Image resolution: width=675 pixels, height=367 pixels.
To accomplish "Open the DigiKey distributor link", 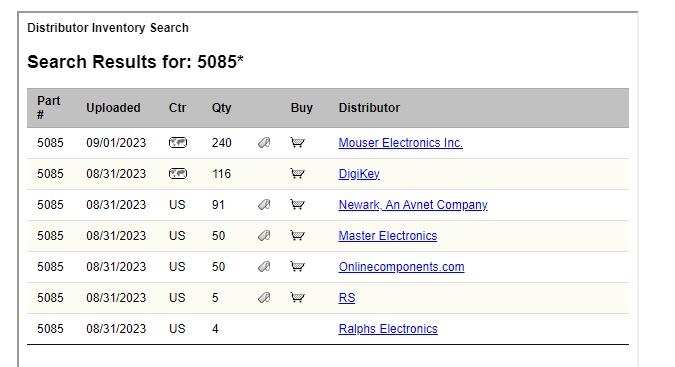I will pyautogui.click(x=359, y=174).
